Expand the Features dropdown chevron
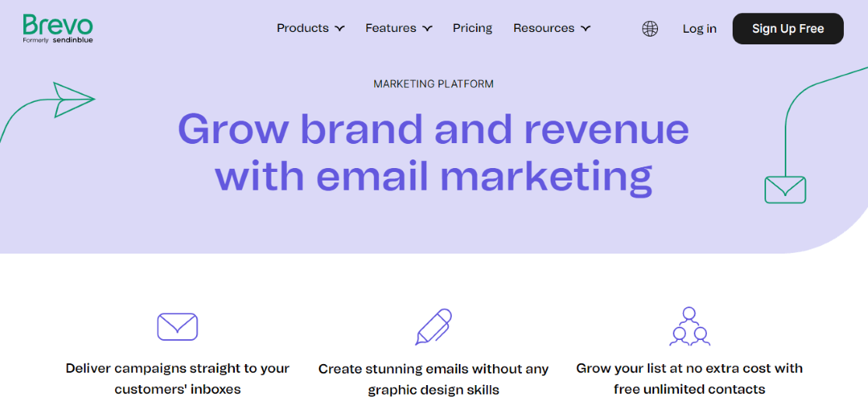 click(x=428, y=29)
